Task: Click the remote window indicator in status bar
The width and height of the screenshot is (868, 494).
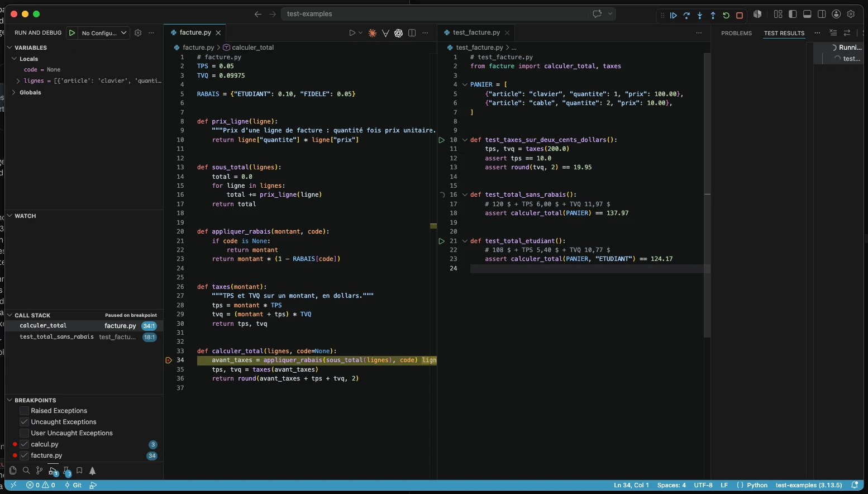Action: pos(13,485)
